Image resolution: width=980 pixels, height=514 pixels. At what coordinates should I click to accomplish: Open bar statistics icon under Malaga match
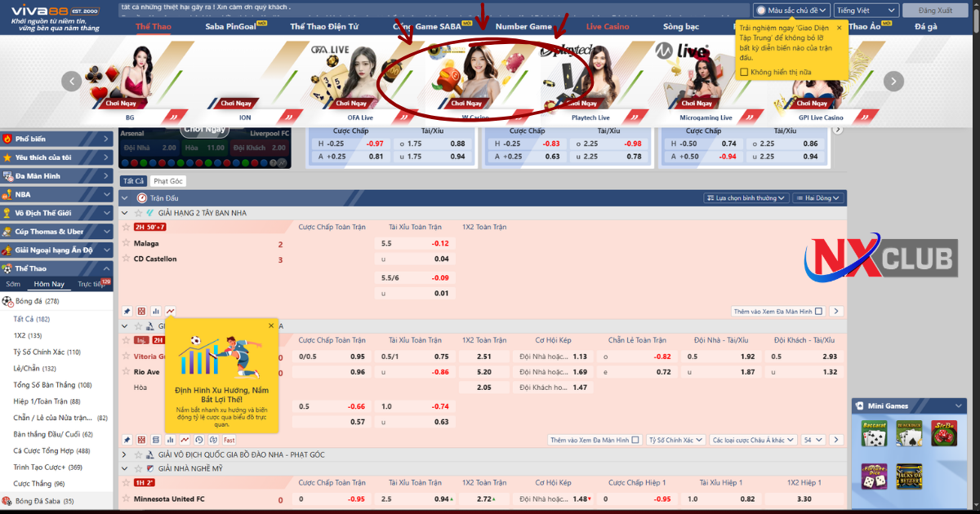pos(156,312)
